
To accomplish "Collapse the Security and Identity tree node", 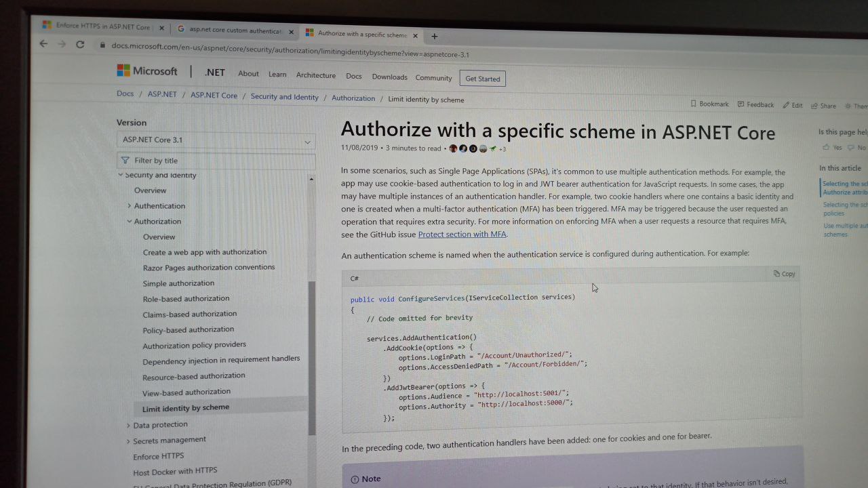I will coord(121,175).
